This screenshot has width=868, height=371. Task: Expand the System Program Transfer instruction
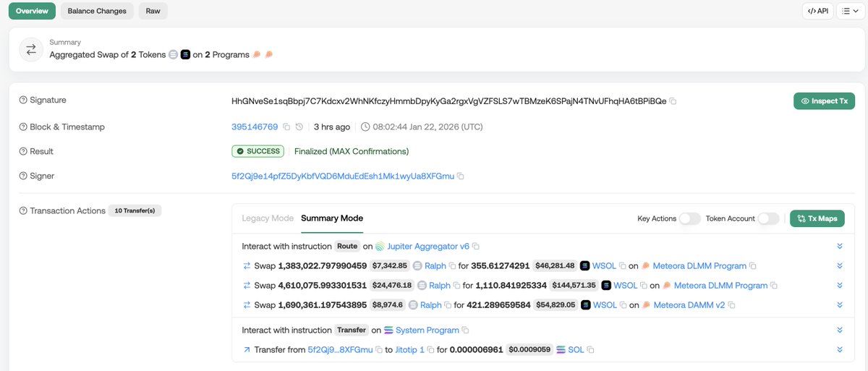(840, 331)
